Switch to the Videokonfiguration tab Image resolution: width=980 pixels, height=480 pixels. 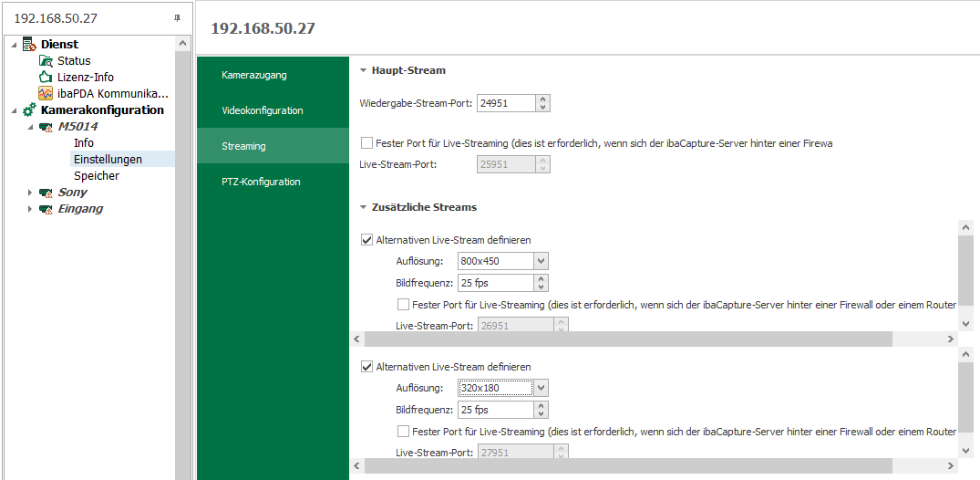point(263,110)
